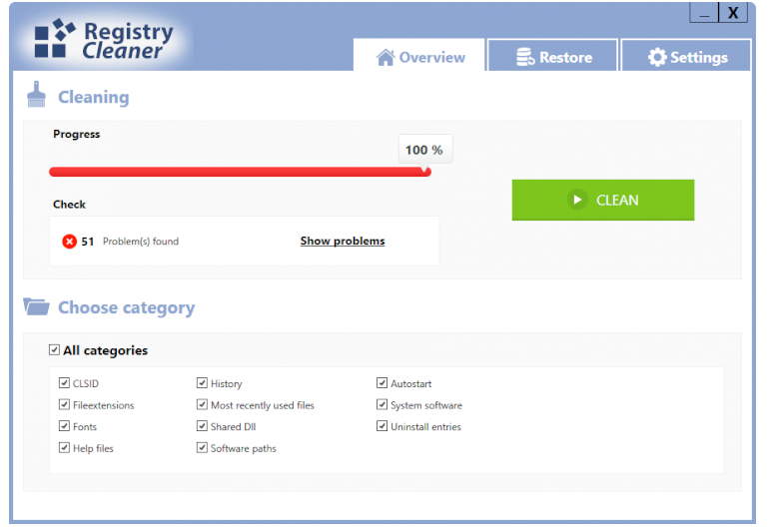This screenshot has height=532, width=778.
Task: Toggle the CLSID checkbox
Action: pyautogui.click(x=65, y=383)
